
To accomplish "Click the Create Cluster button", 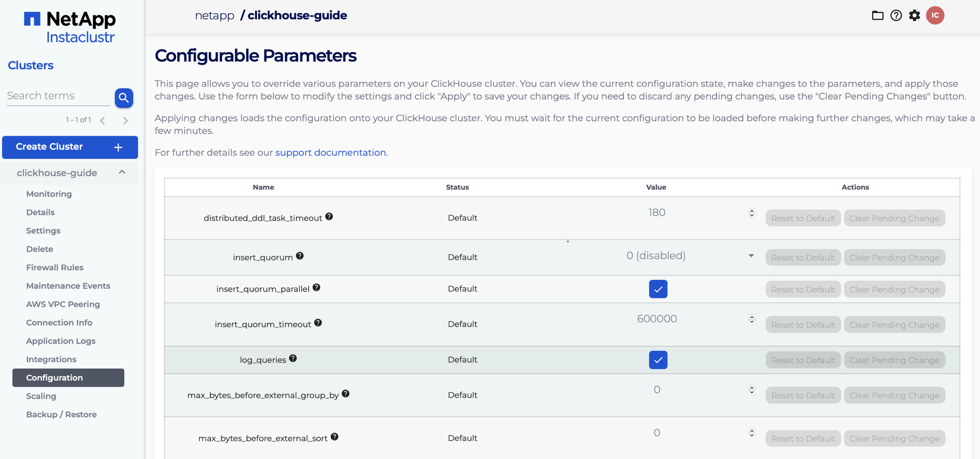I will (70, 147).
